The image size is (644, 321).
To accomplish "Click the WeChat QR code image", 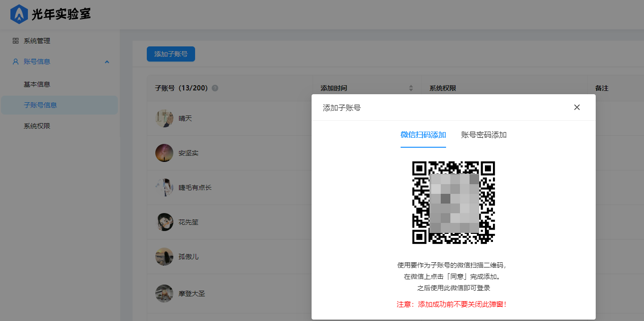I will pyautogui.click(x=453, y=203).
